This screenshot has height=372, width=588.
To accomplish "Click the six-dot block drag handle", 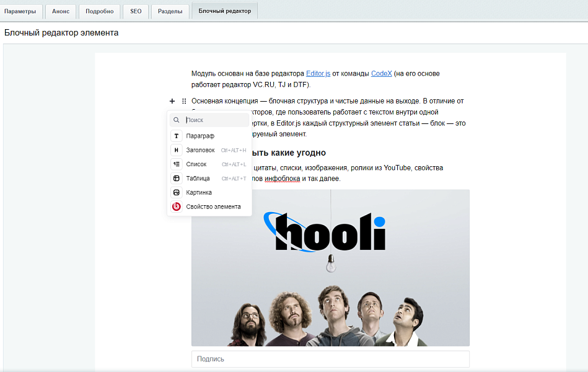I will [x=184, y=101].
